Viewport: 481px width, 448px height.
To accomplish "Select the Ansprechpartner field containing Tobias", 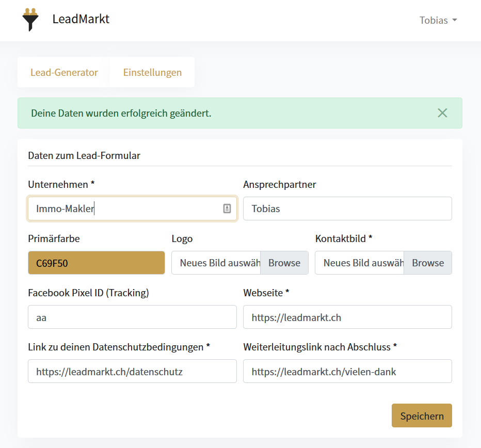I will (x=347, y=209).
